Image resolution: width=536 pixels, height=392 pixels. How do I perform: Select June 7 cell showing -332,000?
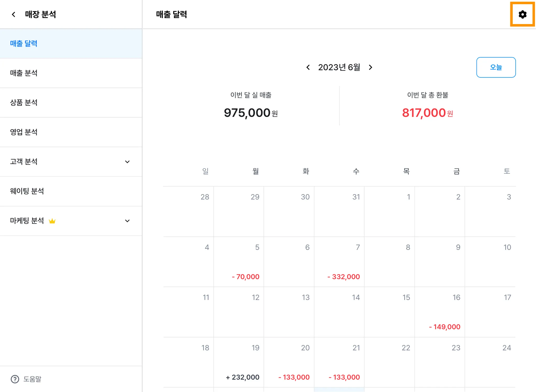pyautogui.click(x=339, y=262)
